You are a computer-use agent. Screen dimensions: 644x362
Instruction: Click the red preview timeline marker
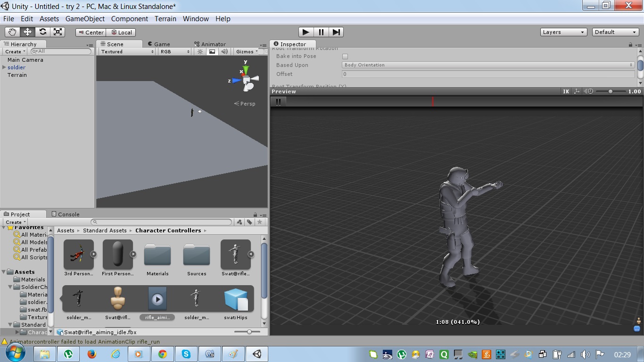(x=433, y=101)
